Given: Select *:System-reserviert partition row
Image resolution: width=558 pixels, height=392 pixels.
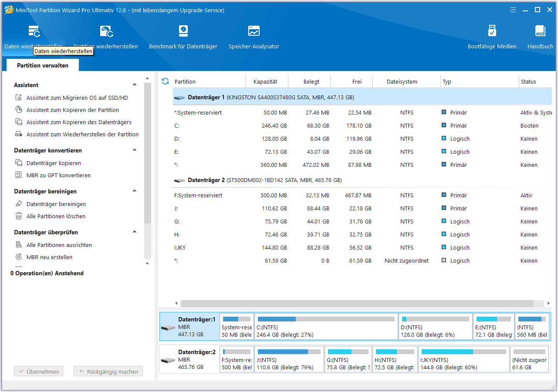Looking at the screenshot, I should (x=362, y=113).
